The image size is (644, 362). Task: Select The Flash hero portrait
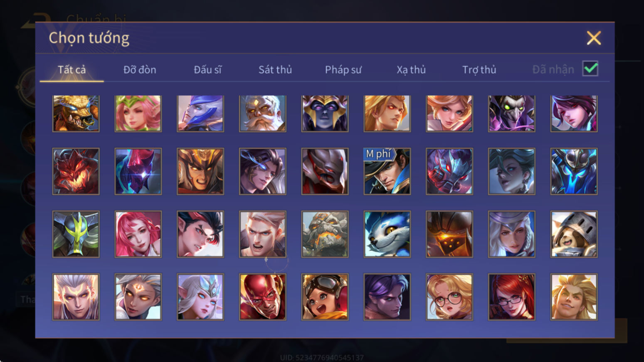click(262, 297)
